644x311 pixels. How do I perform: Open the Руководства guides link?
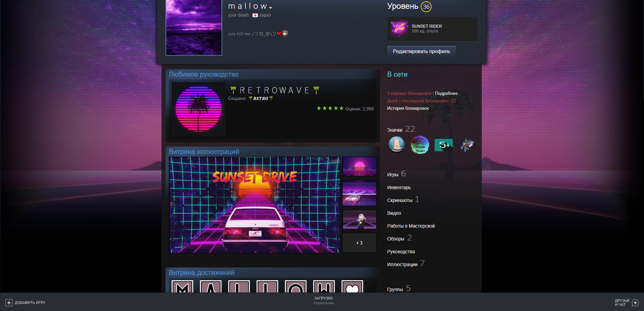pyautogui.click(x=401, y=252)
